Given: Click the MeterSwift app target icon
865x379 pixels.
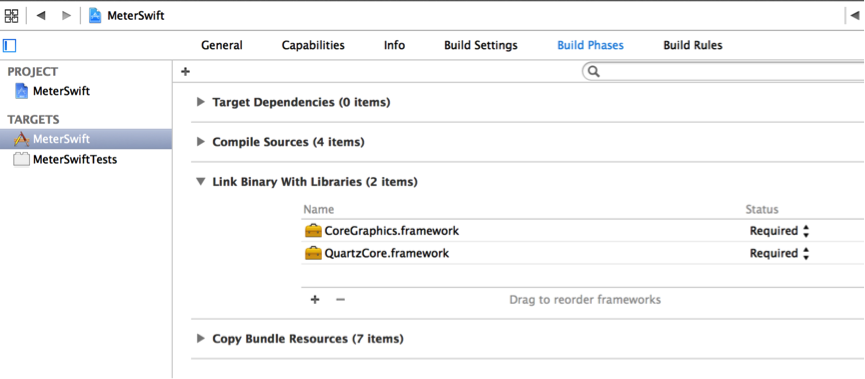Looking at the screenshot, I should [x=22, y=139].
